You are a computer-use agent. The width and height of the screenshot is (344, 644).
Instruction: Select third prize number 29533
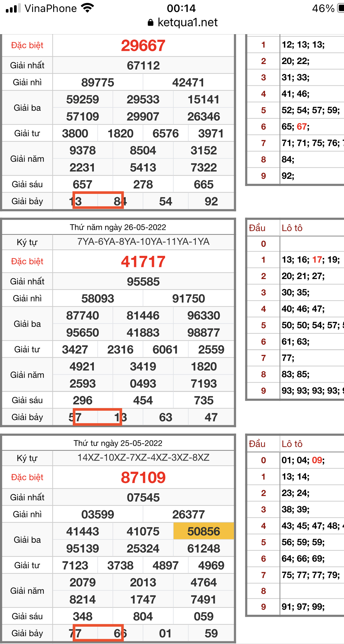[x=143, y=99]
